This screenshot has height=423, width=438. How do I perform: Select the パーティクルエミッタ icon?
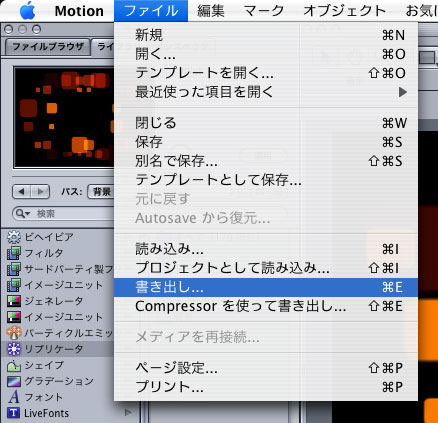click(x=14, y=333)
